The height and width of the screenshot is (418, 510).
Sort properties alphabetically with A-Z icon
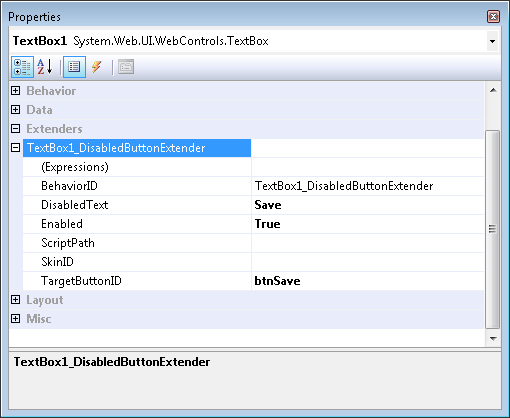pyautogui.click(x=45, y=67)
